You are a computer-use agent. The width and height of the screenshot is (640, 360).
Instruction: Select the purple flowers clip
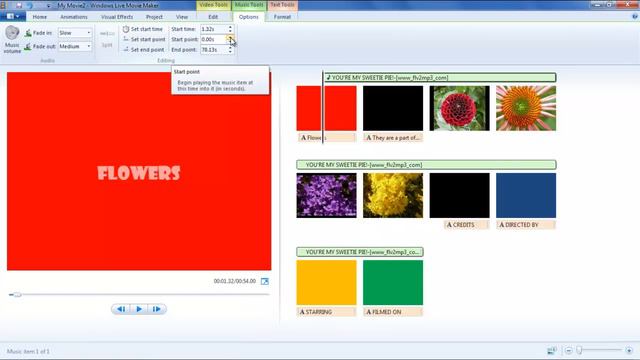tap(326, 196)
